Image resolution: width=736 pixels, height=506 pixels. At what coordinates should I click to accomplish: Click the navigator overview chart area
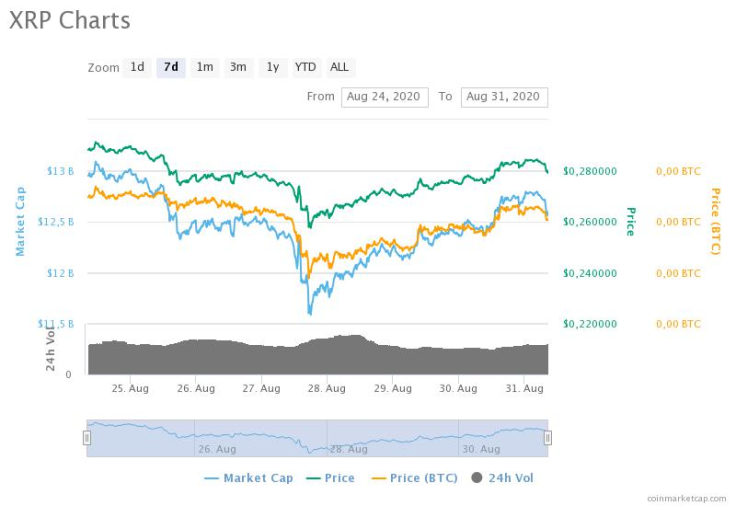pyautogui.click(x=317, y=438)
